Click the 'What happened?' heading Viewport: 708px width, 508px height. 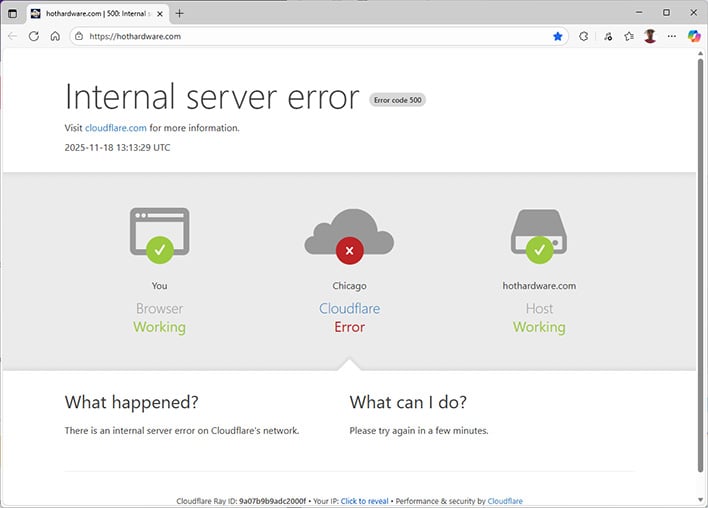click(131, 402)
